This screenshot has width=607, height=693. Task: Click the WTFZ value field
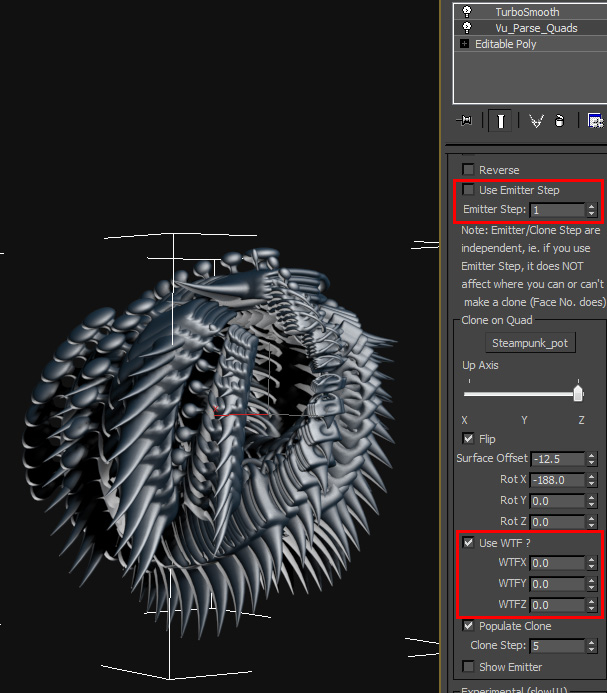coord(557,605)
